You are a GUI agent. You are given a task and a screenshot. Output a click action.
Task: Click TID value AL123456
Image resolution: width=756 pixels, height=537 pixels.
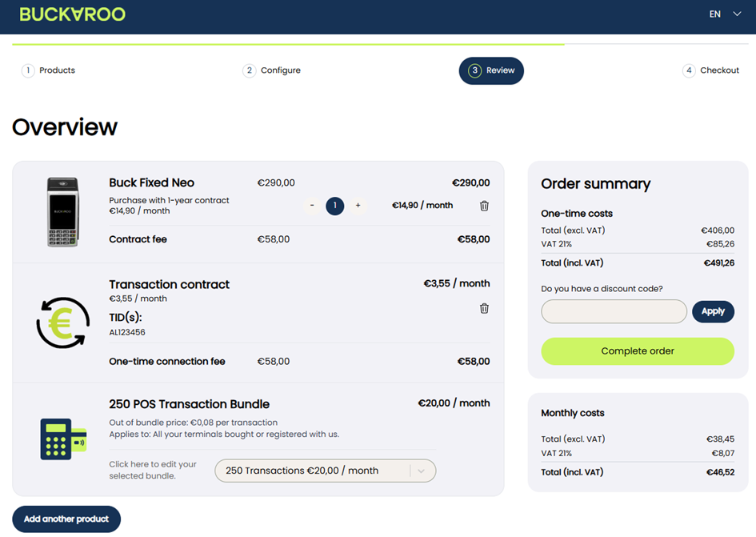[127, 332]
